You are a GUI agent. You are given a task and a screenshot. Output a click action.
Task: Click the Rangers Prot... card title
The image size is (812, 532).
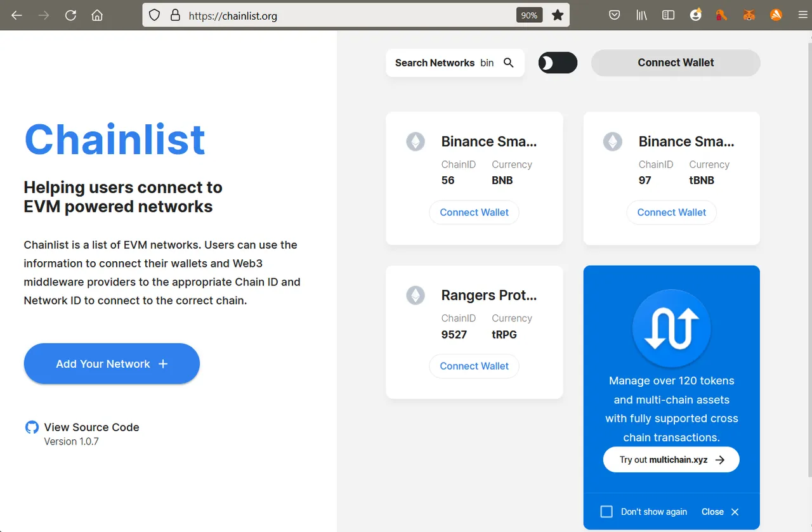click(489, 295)
